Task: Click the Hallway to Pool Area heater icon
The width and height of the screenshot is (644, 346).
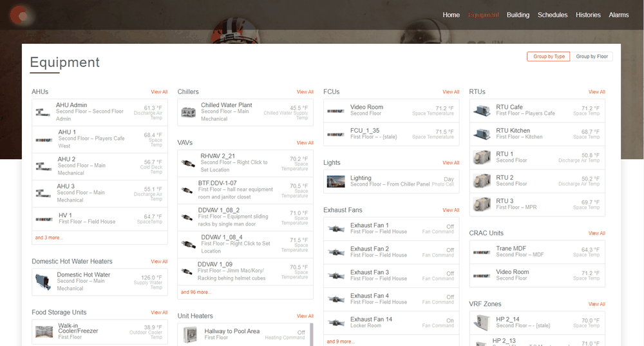Action: (x=190, y=334)
